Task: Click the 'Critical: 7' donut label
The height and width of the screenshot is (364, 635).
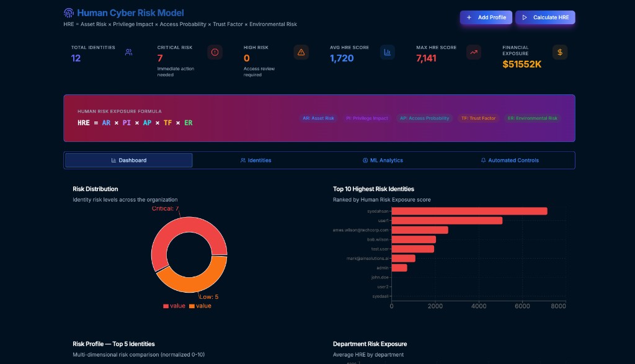Action: pos(165,208)
